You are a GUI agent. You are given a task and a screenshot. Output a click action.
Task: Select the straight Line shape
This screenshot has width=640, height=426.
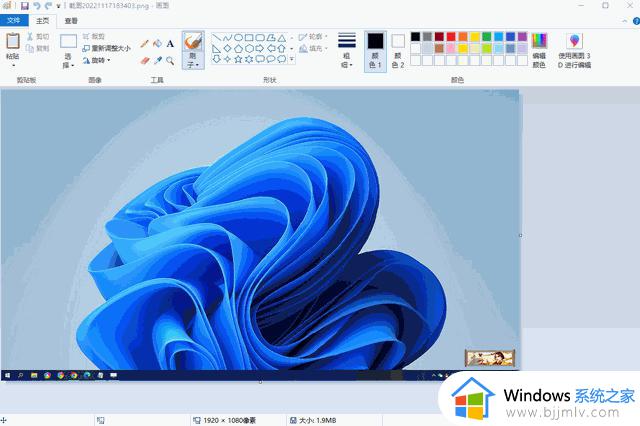(216, 38)
